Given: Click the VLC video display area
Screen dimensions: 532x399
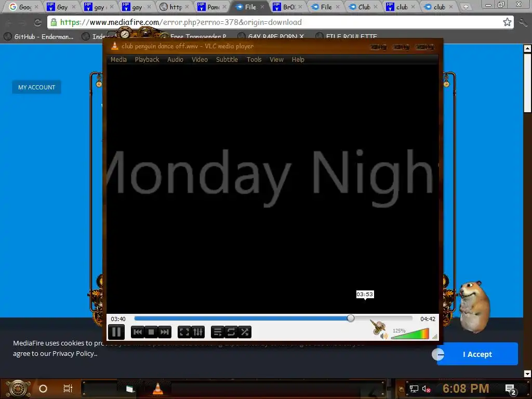Looking at the screenshot, I should 272,188.
